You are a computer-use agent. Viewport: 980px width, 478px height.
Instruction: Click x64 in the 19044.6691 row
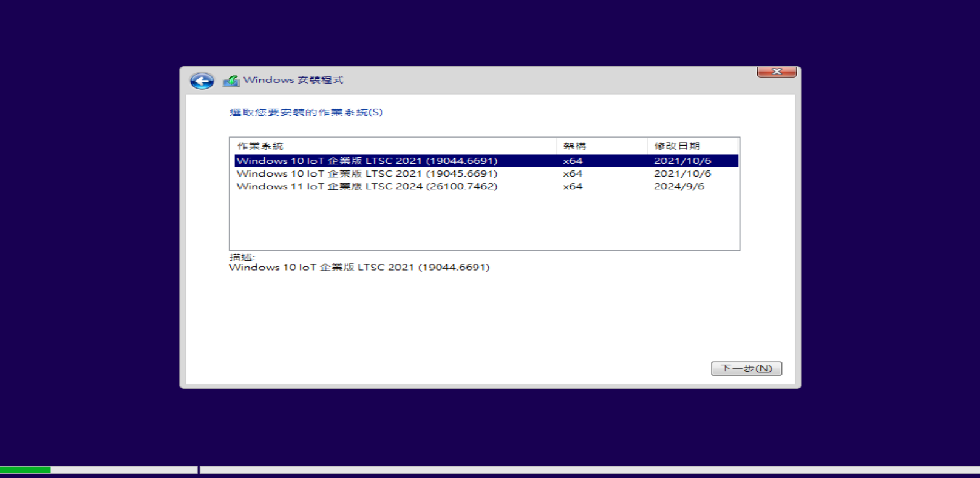tap(573, 161)
